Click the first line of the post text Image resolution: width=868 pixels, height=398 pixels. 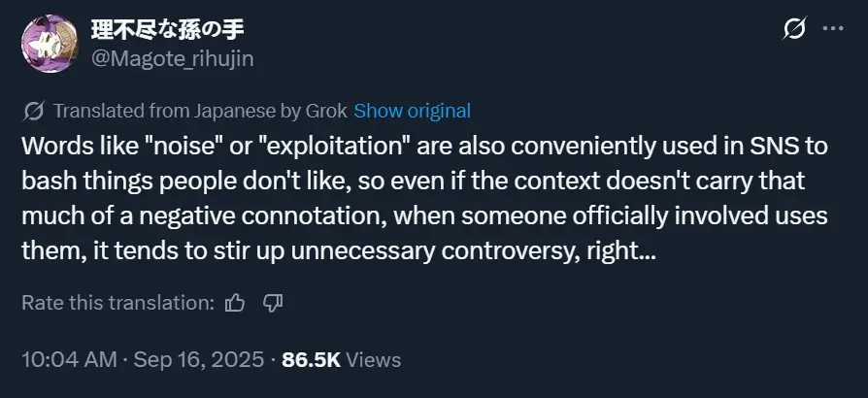[418, 148]
